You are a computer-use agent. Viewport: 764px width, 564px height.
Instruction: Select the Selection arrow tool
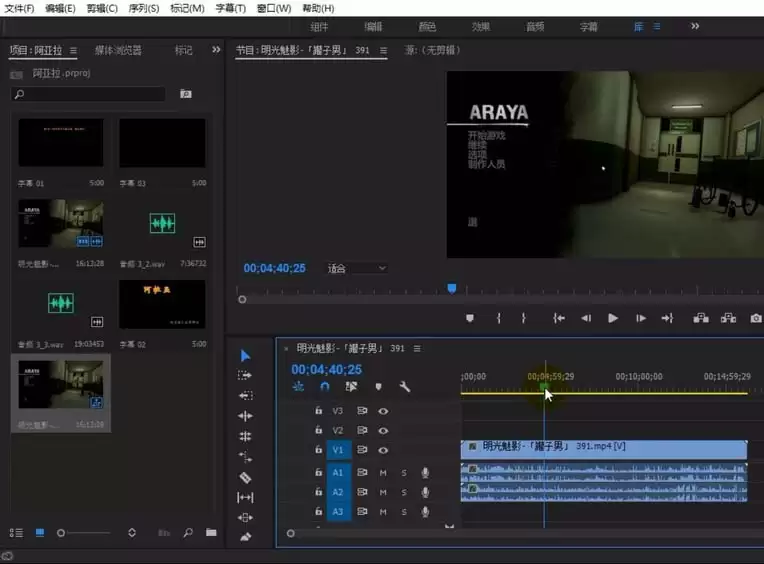pyautogui.click(x=245, y=356)
